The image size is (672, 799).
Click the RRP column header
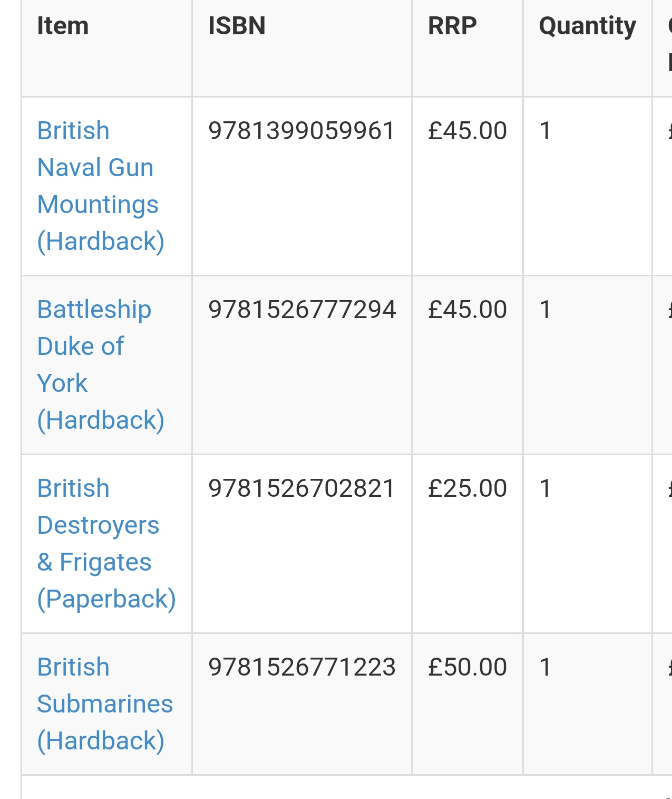pos(452,26)
